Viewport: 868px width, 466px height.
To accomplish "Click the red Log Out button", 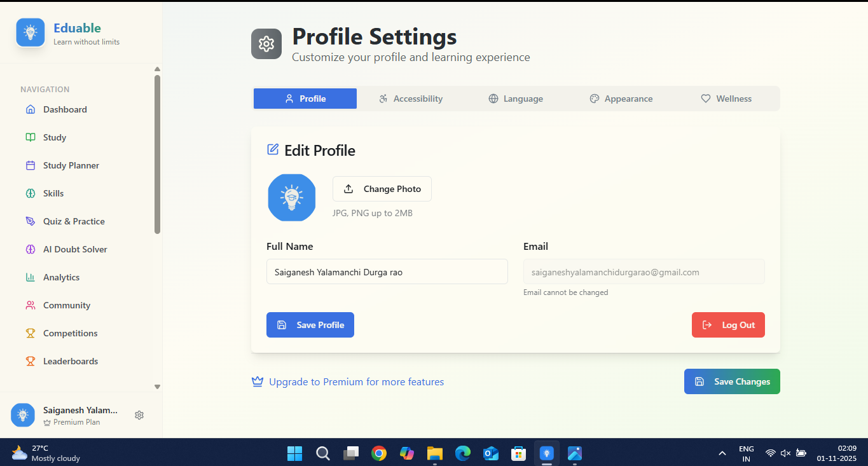I will tap(728, 325).
